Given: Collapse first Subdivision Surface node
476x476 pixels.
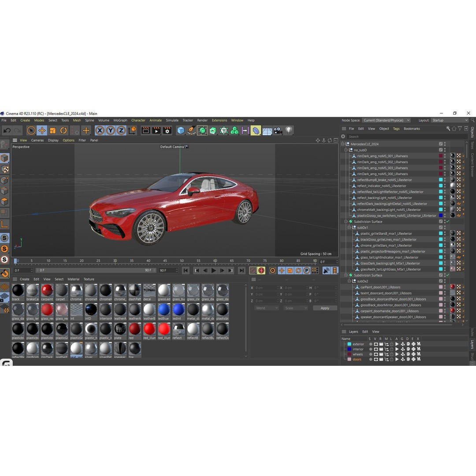Looking at the screenshot, I should 346,222.
